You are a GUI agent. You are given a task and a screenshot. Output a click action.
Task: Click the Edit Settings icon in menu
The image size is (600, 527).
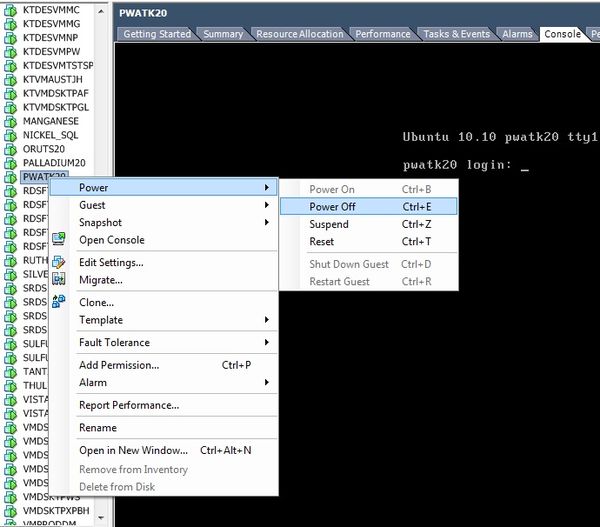pos(59,262)
